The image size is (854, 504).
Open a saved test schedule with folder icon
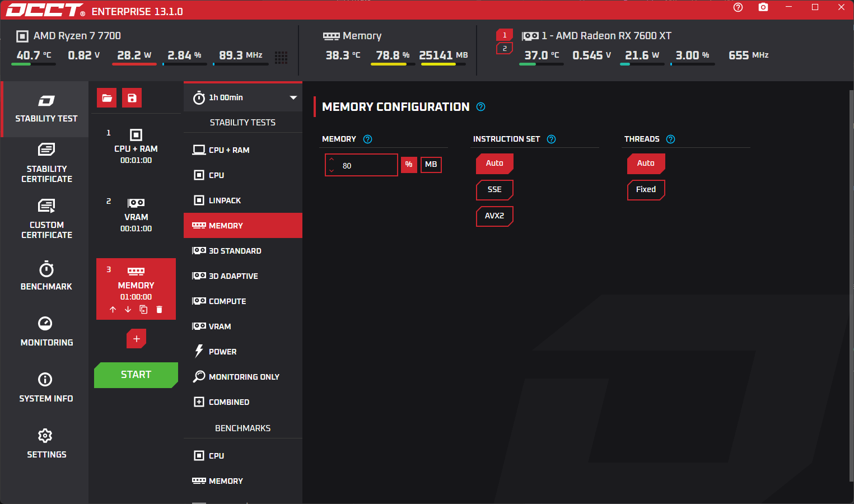click(107, 98)
